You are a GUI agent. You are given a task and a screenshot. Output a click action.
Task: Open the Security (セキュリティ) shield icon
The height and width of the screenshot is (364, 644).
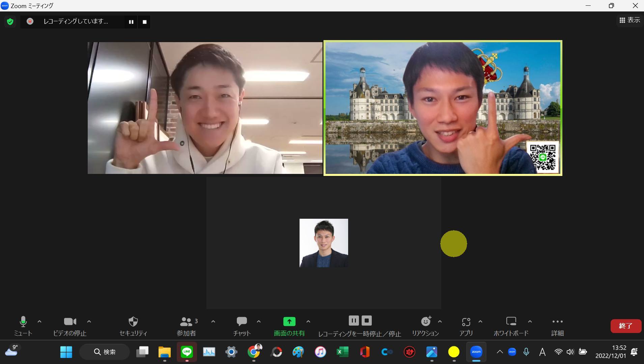coord(133,322)
